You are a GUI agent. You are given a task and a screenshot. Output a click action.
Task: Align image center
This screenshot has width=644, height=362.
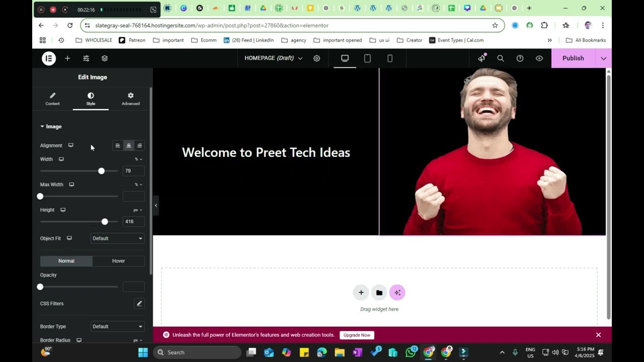click(x=129, y=146)
